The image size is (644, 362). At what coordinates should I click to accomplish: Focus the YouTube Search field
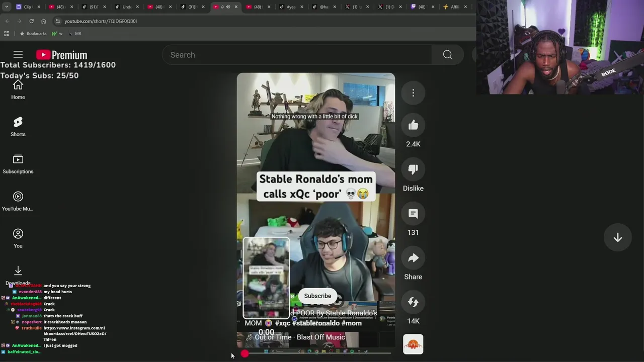(297, 55)
